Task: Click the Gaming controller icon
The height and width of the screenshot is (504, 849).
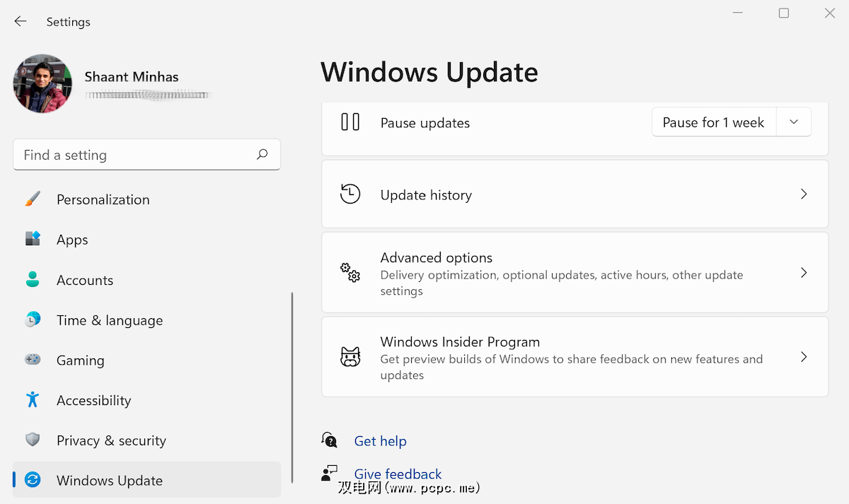Action: point(33,360)
